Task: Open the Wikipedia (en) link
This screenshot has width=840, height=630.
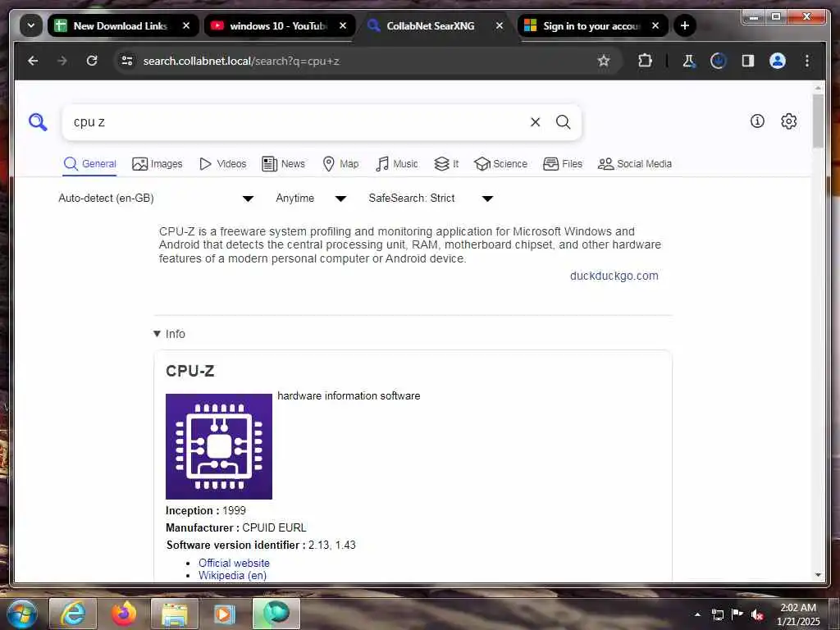Action: (x=232, y=575)
